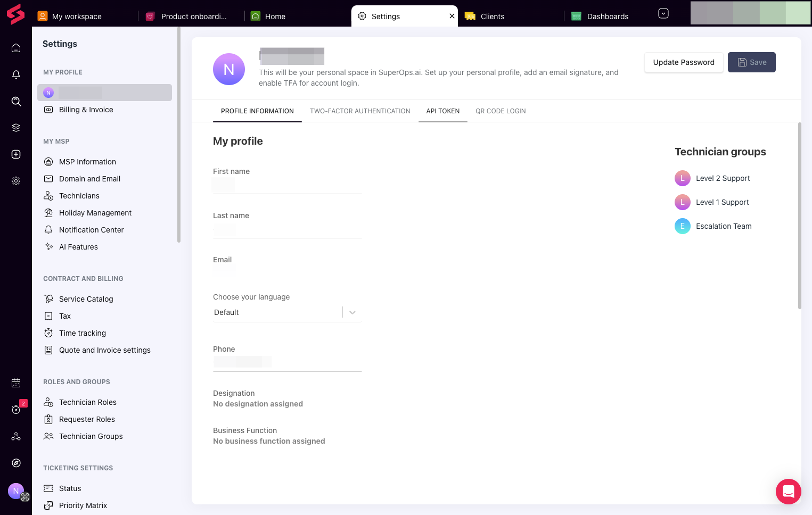Click the Save button
Screen dimensions: 812x515
[752, 62]
